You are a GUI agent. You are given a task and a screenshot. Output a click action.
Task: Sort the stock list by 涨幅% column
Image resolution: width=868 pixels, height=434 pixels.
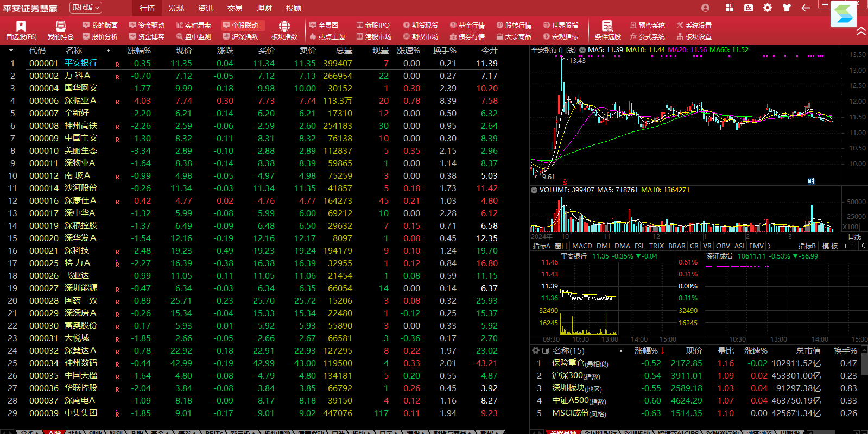coord(139,51)
